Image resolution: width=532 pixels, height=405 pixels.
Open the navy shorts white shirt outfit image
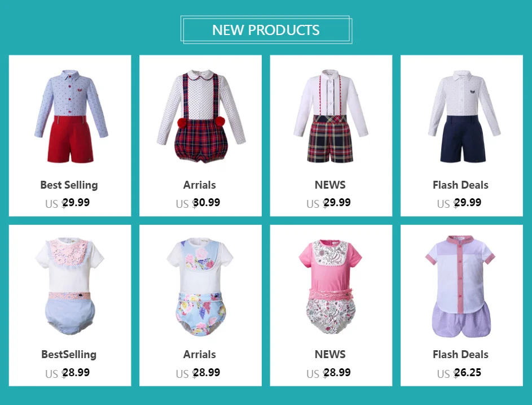(464, 116)
